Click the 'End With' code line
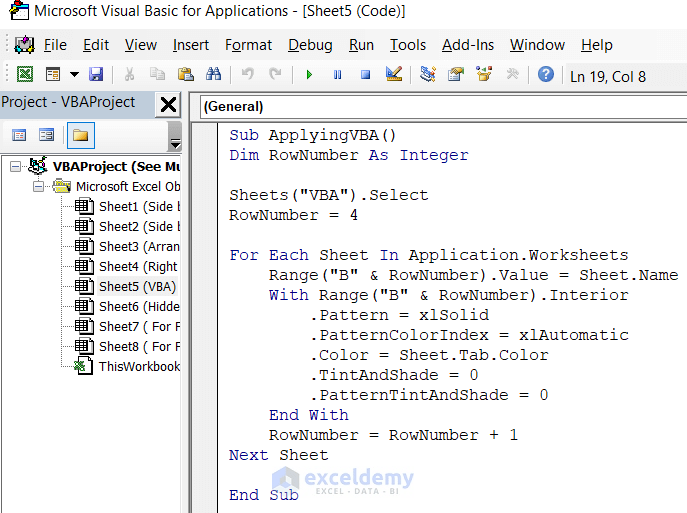The width and height of the screenshot is (687, 513). tap(309, 415)
